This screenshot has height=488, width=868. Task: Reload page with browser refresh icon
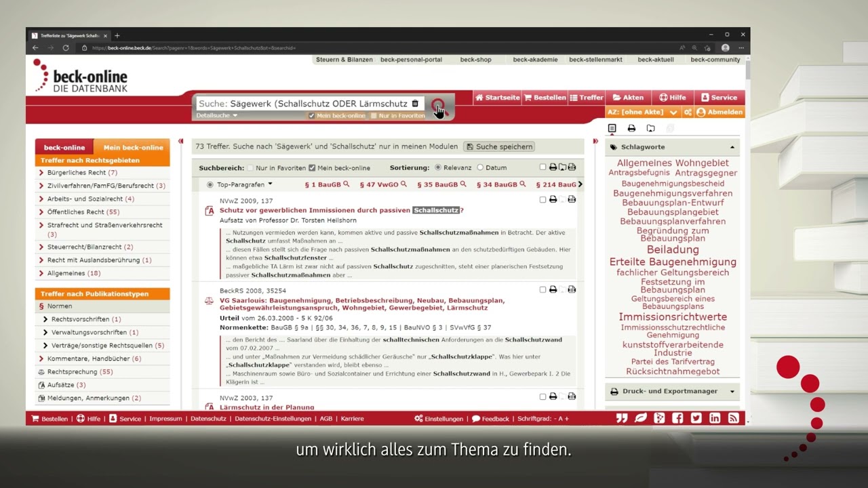point(66,47)
